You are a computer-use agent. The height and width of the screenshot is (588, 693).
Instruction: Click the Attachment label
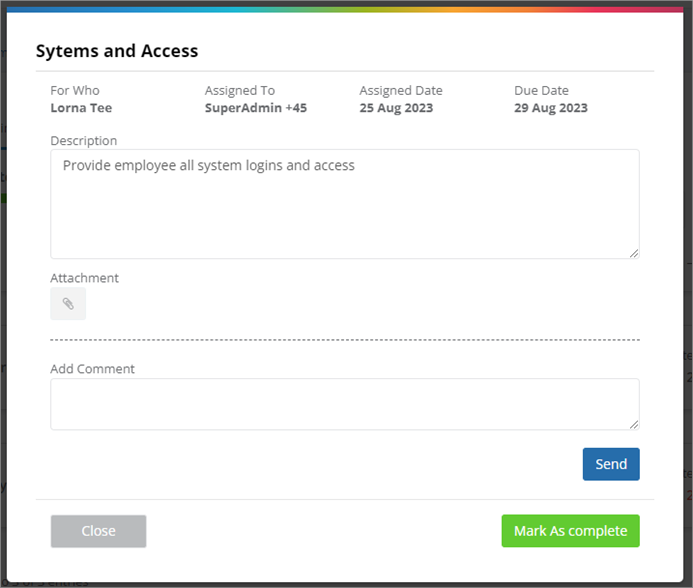[85, 278]
